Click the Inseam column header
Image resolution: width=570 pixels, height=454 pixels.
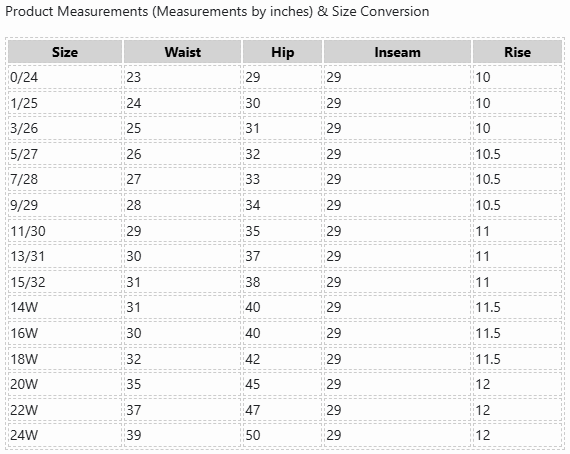(x=397, y=52)
